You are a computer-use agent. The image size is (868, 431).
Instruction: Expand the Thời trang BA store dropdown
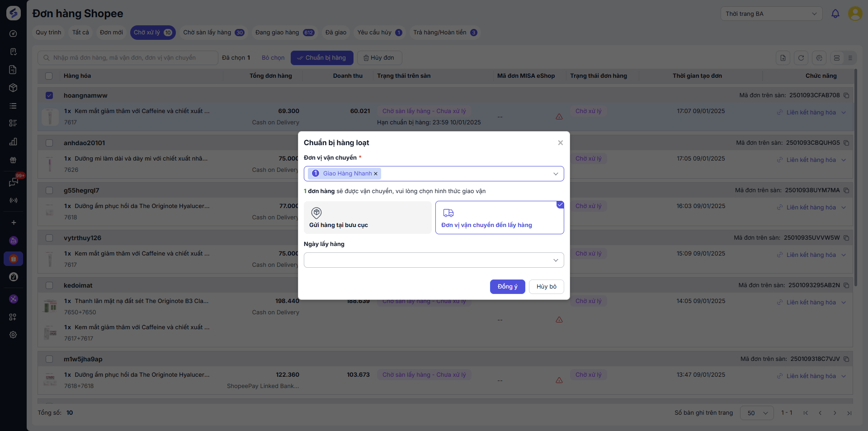pyautogui.click(x=771, y=14)
